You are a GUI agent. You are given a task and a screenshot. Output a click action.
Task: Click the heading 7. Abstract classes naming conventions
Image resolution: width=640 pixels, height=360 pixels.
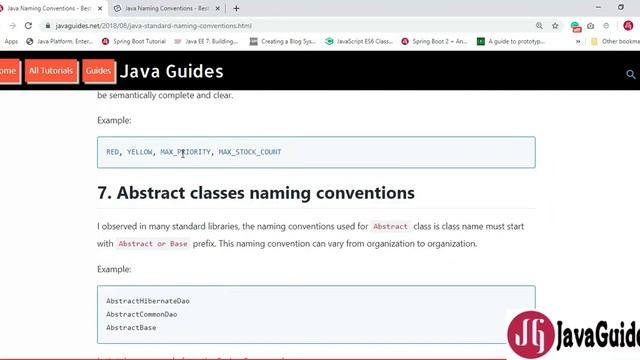click(256, 193)
